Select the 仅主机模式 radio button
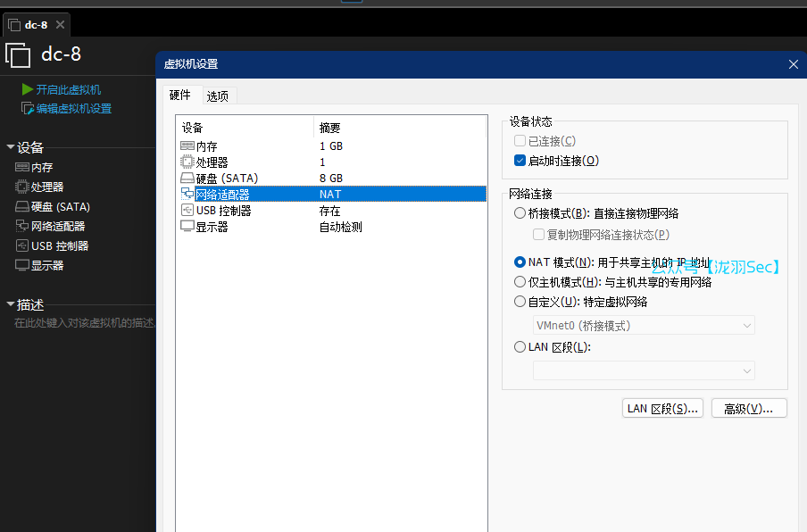This screenshot has height=532, width=807. pyautogui.click(x=520, y=282)
